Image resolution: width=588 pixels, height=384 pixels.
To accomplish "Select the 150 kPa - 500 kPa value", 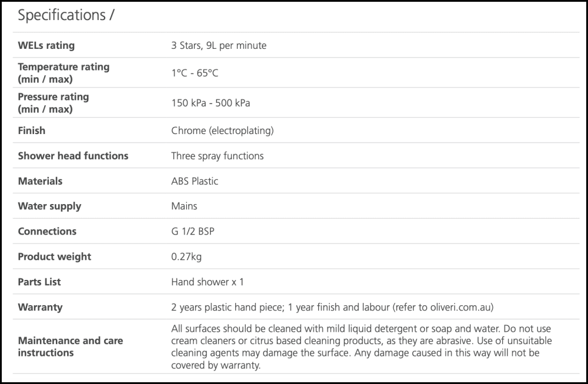I will [x=211, y=103].
